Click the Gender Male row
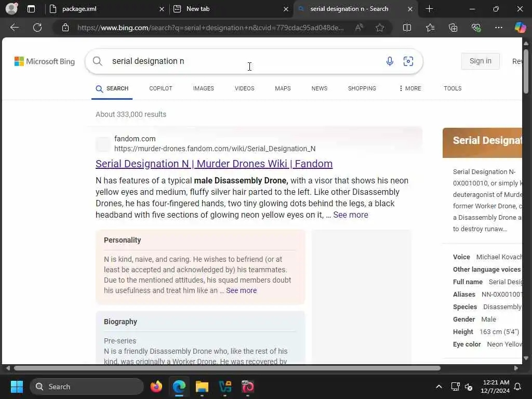532x399 pixels. [x=474, y=320]
